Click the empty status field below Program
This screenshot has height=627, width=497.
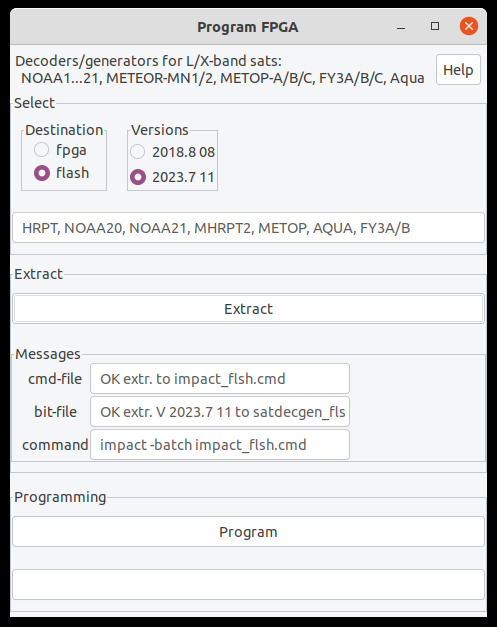pyautogui.click(x=248, y=585)
